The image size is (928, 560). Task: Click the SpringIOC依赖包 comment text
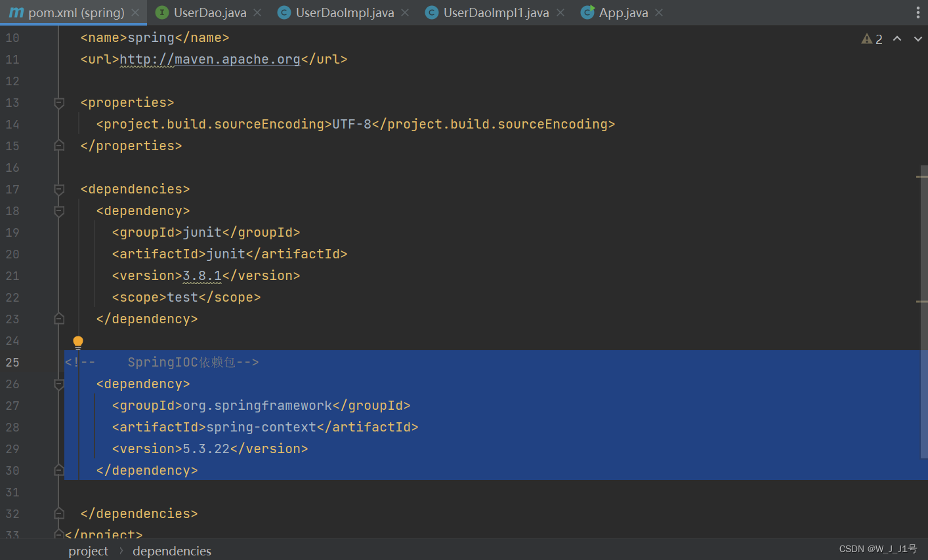(x=181, y=362)
